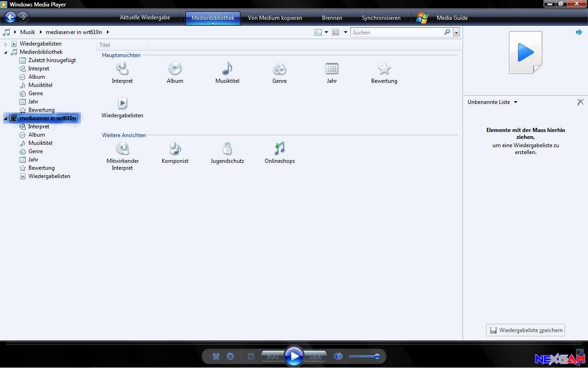This screenshot has width=588, height=368.
Task: Collapse the mediaserver in wrt610n node
Action: [6, 119]
